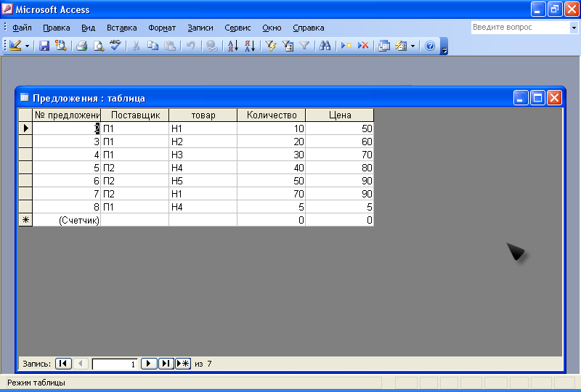Toggle the Apply Filter funnel icon
581x392 pixels.
pos(304,46)
